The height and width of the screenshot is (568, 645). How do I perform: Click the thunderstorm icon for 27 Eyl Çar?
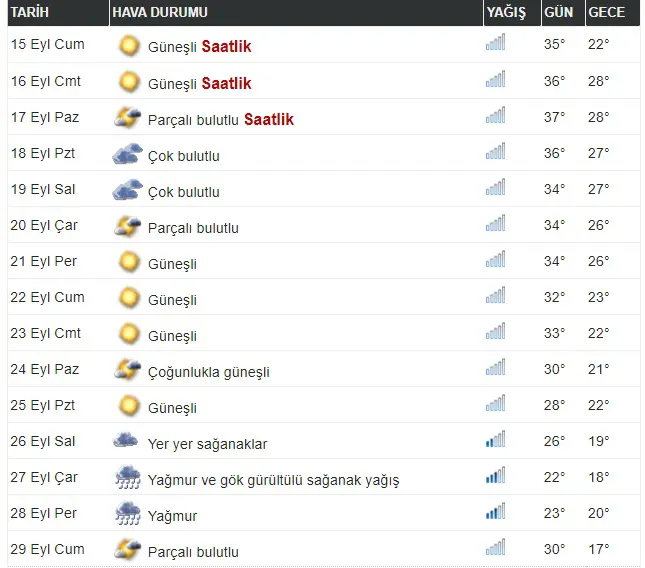click(127, 477)
